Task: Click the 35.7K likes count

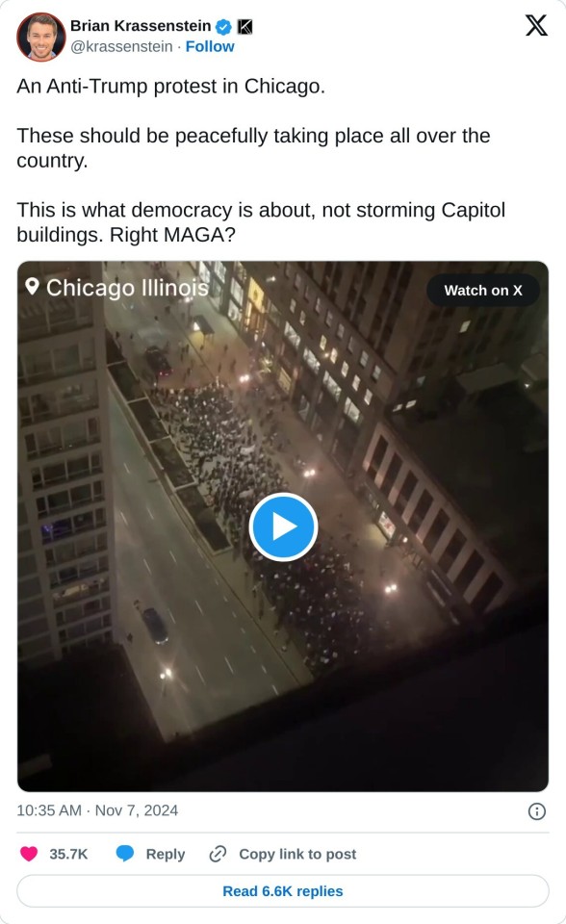Action: point(68,854)
